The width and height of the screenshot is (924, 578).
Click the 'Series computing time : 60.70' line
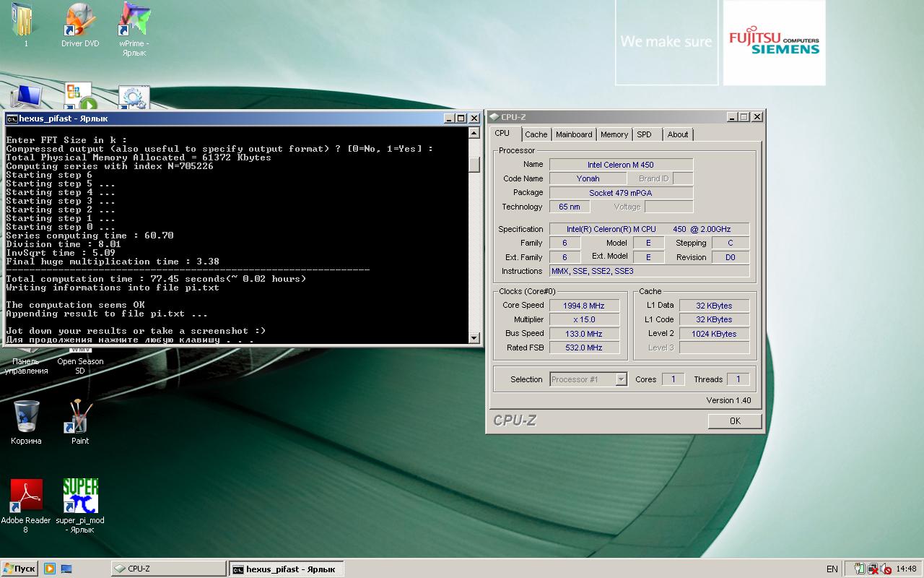90,236
